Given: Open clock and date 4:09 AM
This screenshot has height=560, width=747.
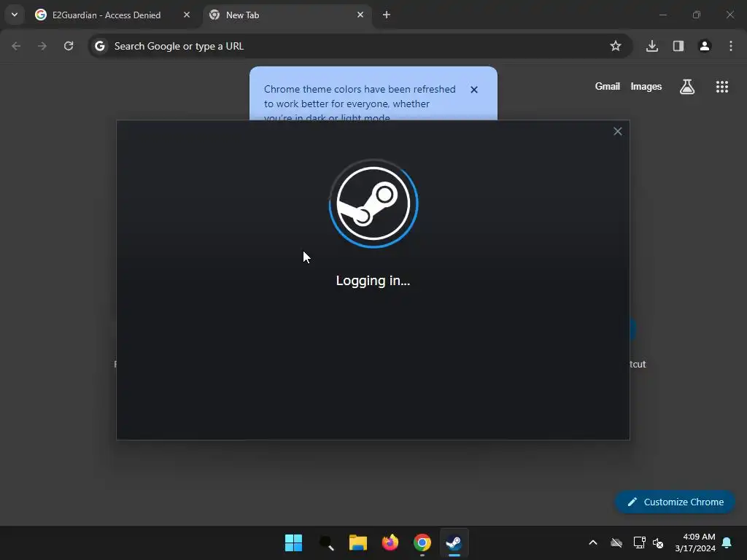Looking at the screenshot, I should [695, 542].
